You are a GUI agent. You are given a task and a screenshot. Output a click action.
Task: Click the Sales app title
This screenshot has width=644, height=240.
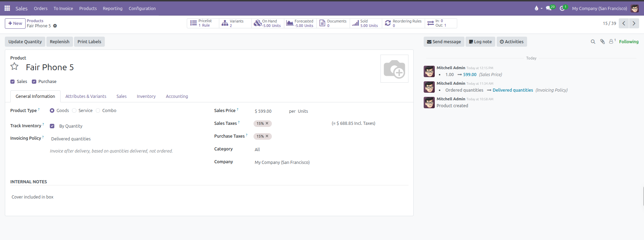[x=21, y=8]
